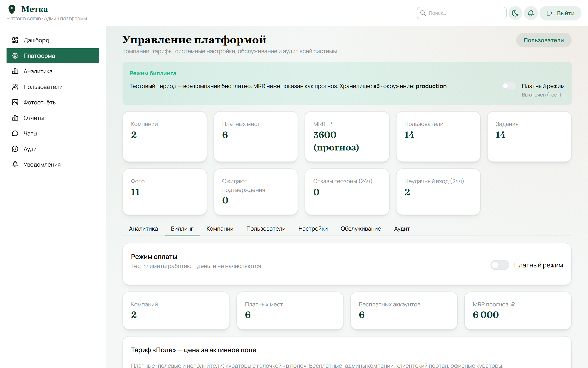The height and width of the screenshot is (368, 588).
Task: Click the Пользователи people icon in sidebar
Action: pos(15,87)
